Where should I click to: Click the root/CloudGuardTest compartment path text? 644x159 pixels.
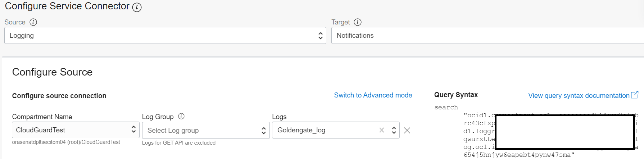pos(66,142)
